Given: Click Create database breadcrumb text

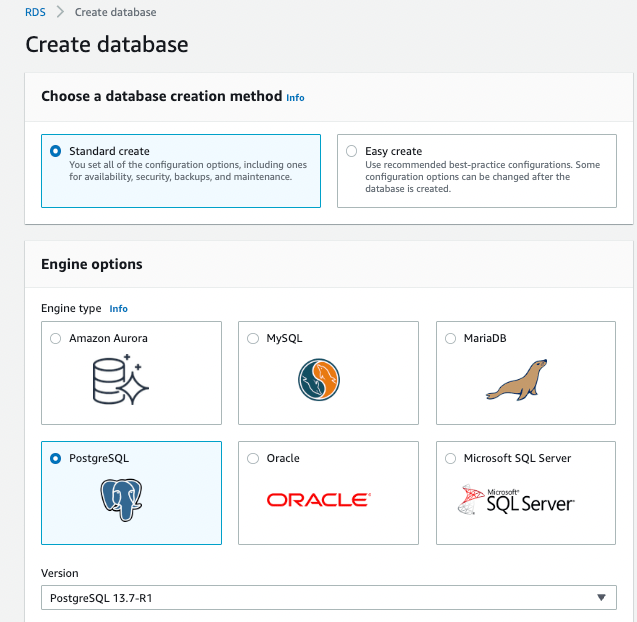Looking at the screenshot, I should pyautogui.click(x=115, y=12).
